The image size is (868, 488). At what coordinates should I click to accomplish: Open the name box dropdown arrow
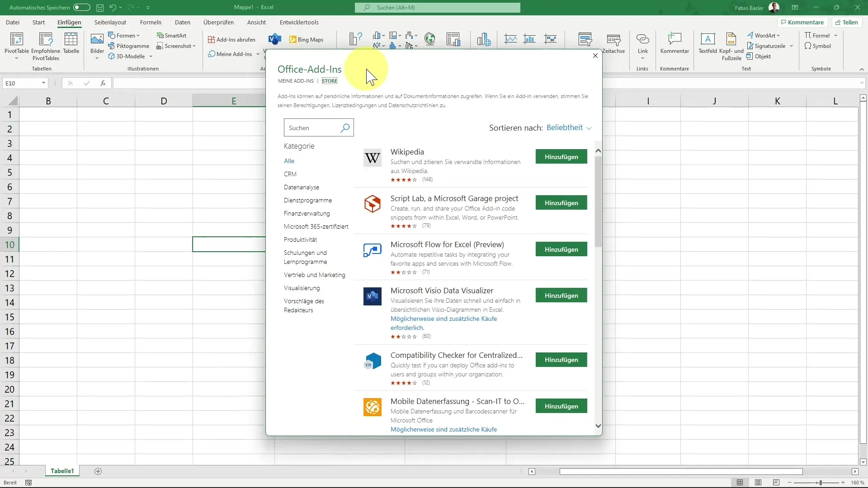coord(43,83)
